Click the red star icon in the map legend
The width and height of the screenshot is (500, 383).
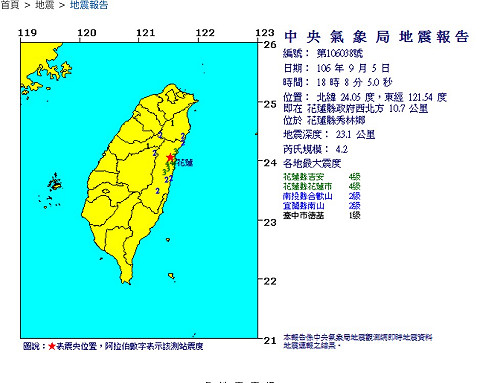click(x=52, y=346)
